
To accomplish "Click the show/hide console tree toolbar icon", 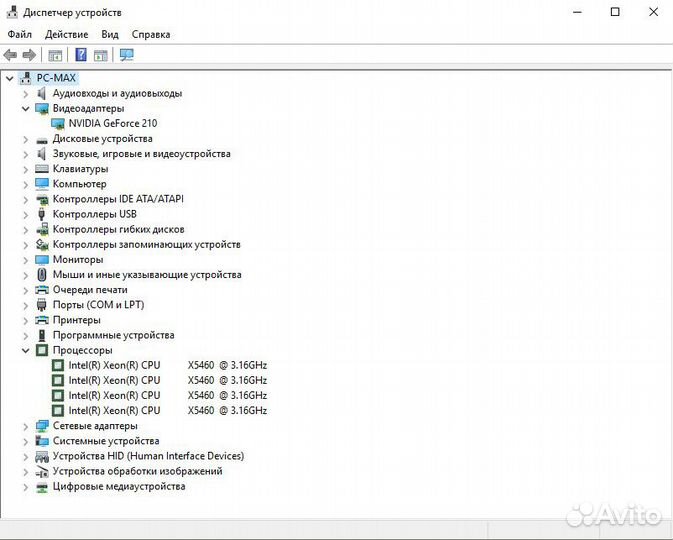I will pyautogui.click(x=55, y=55).
